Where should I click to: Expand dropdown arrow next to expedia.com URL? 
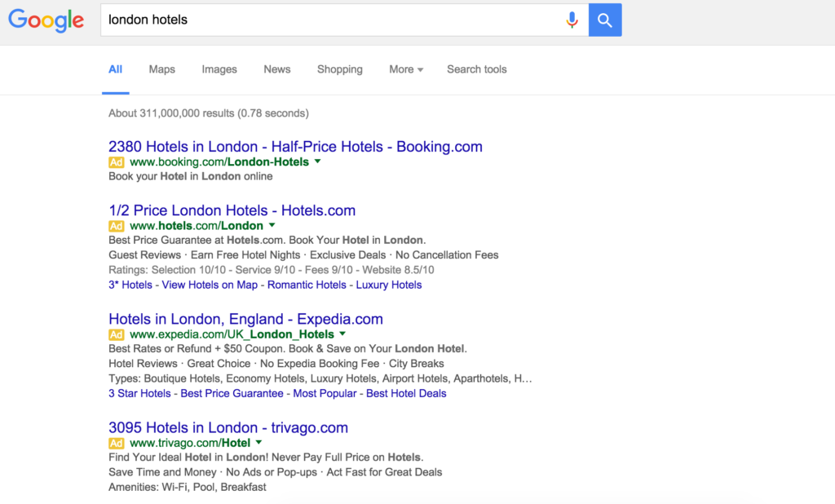pyautogui.click(x=342, y=334)
